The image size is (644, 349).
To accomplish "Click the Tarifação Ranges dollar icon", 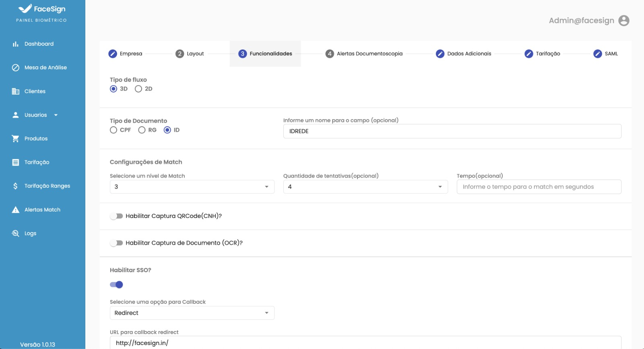I will pos(15,186).
